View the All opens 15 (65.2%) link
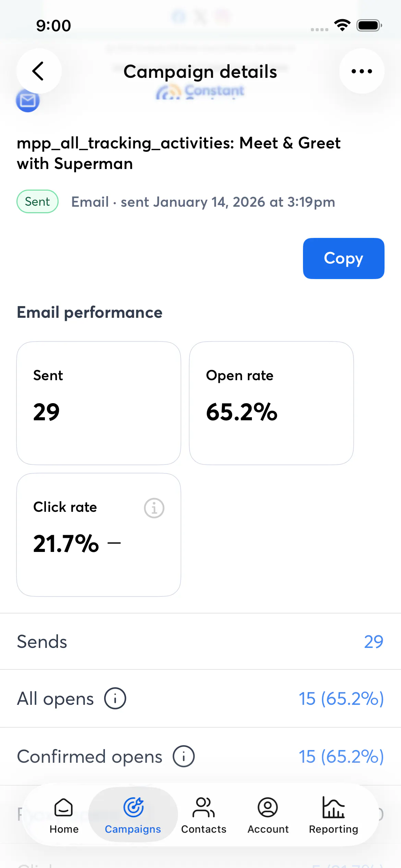This screenshot has width=401, height=868. (341, 699)
